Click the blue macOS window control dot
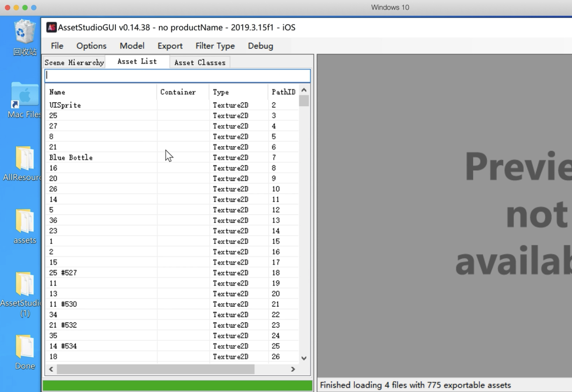This screenshot has width=572, height=392. tap(34, 7)
